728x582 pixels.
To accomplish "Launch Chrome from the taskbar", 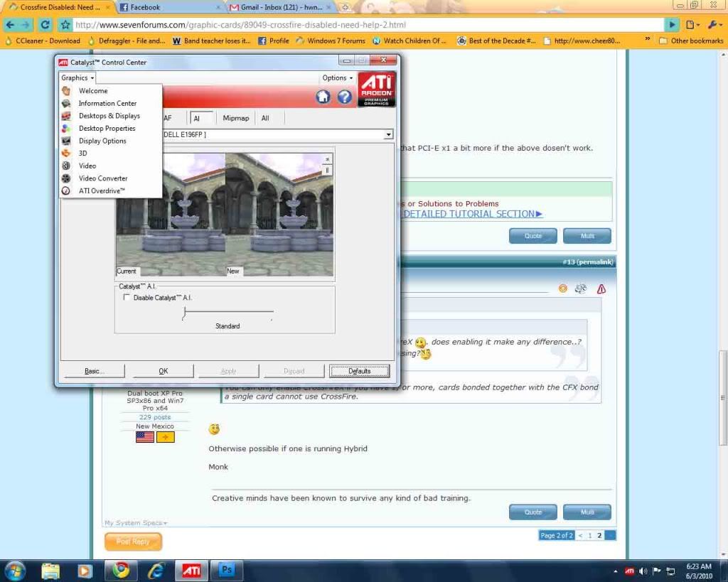I will 121,571.
